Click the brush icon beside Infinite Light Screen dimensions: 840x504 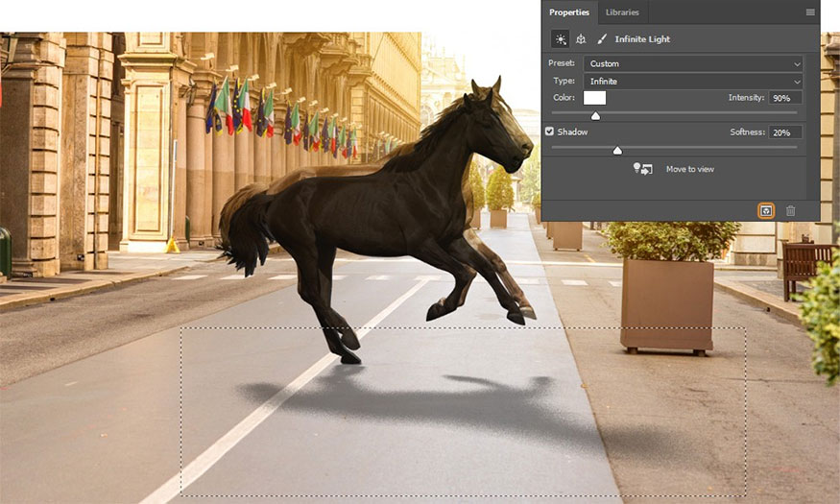pyautogui.click(x=602, y=39)
